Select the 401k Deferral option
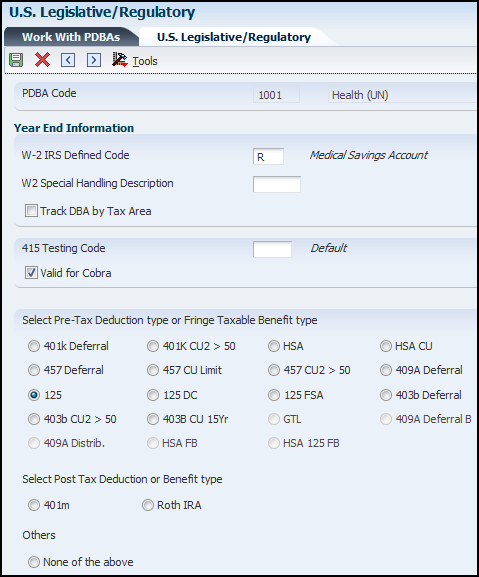 [34, 346]
